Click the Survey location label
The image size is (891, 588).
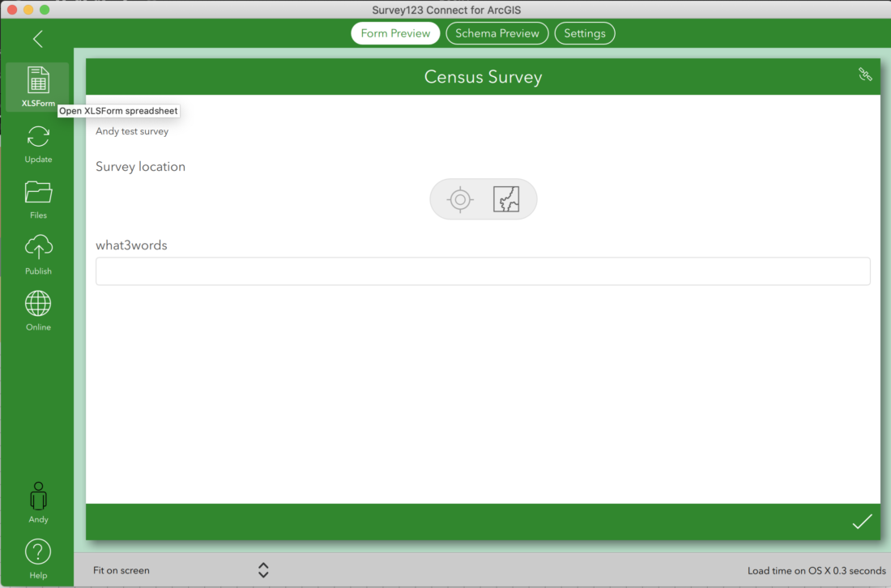140,167
